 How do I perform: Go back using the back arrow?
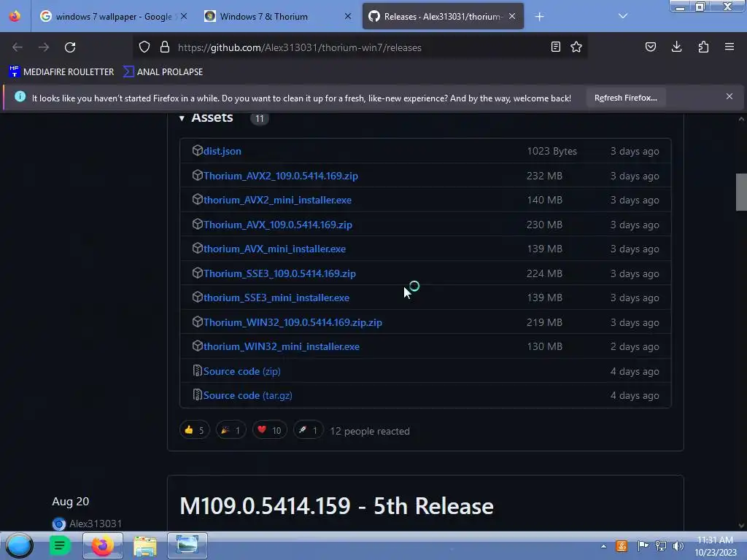[18, 47]
